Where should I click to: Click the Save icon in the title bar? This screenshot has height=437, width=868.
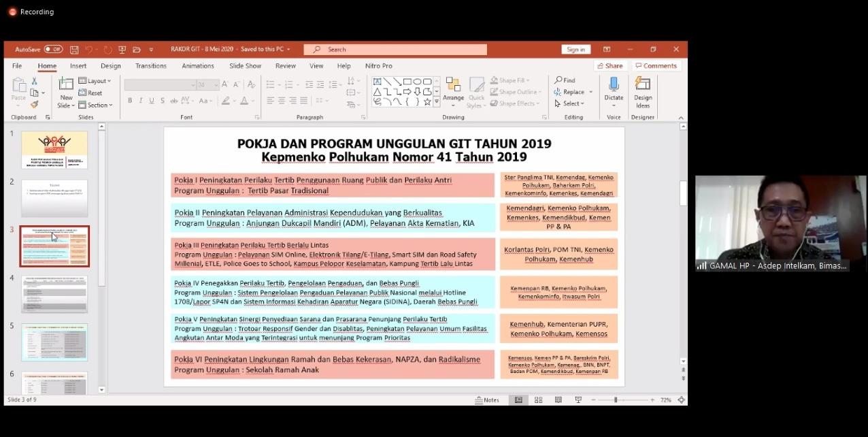74,50
